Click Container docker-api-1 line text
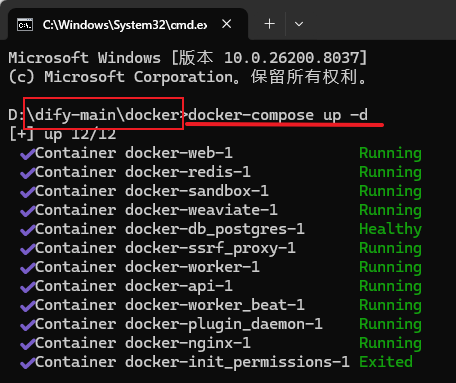 [x=134, y=286]
